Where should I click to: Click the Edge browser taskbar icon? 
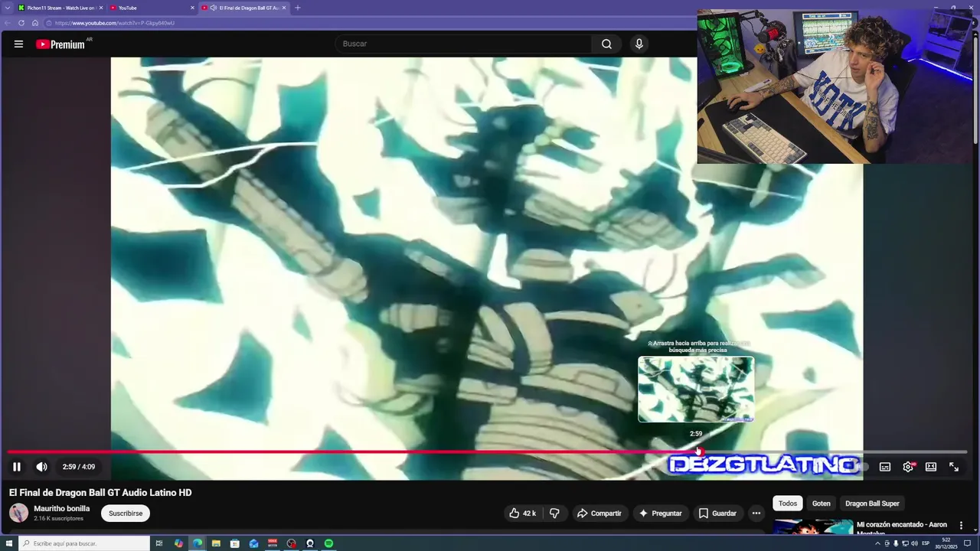click(x=198, y=543)
